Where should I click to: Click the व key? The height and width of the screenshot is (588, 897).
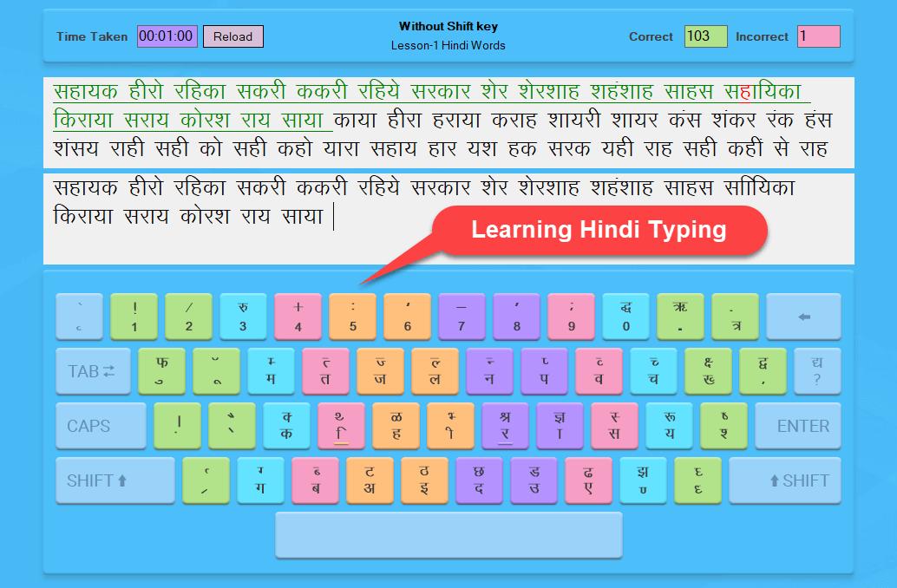pos(599,371)
